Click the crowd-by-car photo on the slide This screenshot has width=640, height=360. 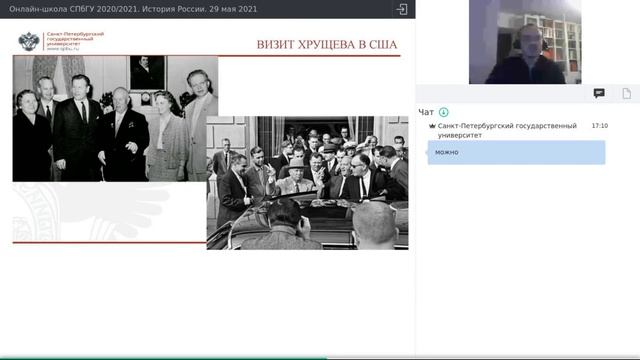coord(307,182)
